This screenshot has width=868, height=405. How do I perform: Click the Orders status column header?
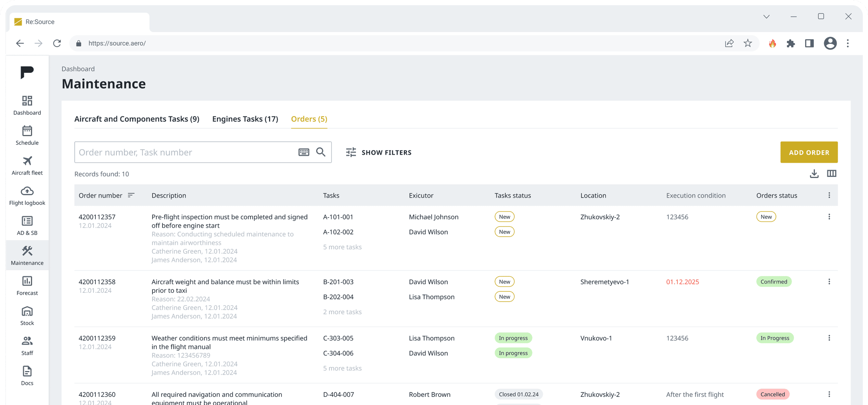777,195
